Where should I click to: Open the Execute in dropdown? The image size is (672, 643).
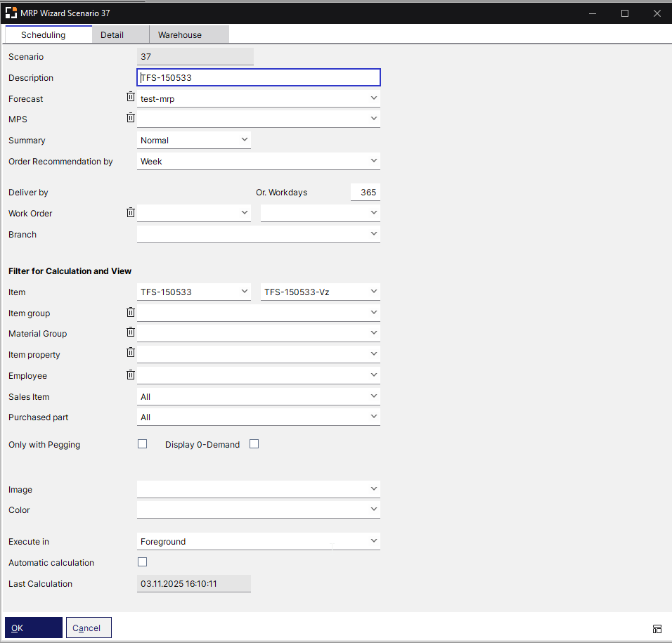click(258, 541)
